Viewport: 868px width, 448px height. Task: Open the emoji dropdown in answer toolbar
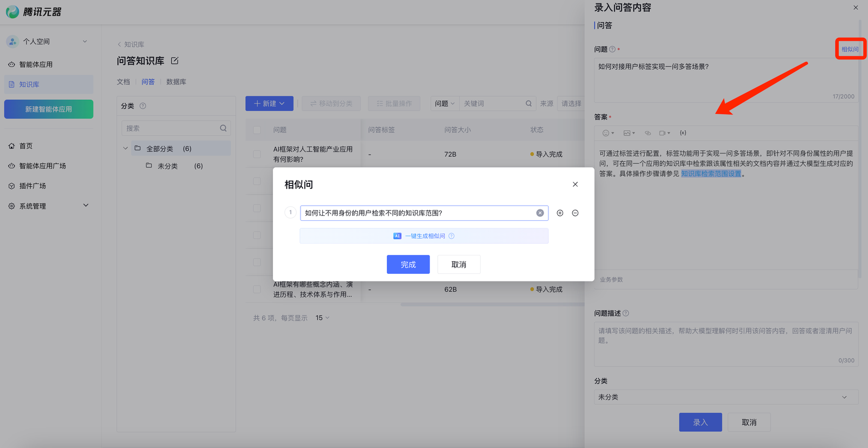point(608,133)
